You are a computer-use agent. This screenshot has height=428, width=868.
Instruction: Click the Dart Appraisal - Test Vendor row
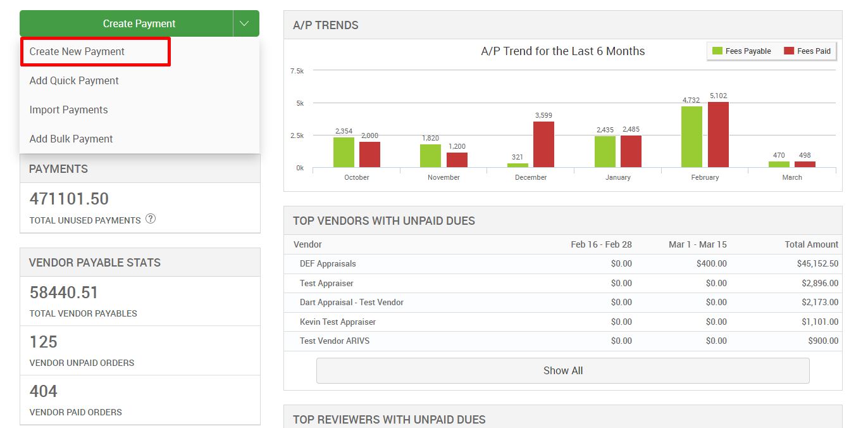coord(352,303)
